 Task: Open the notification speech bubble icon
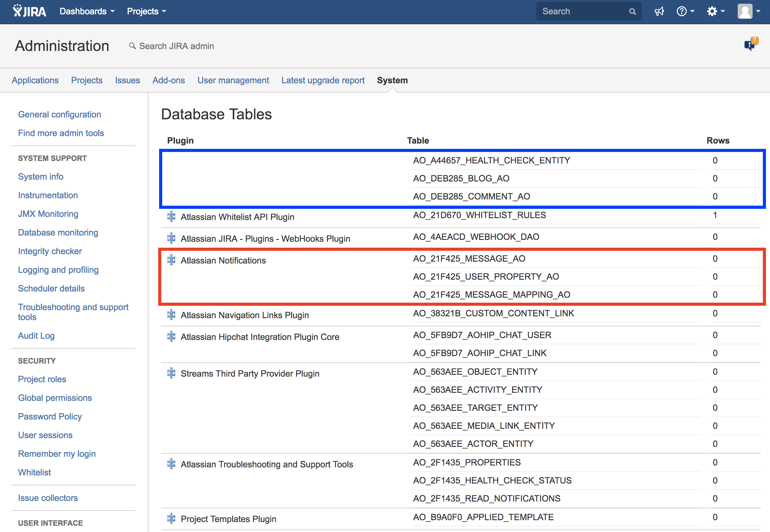point(750,45)
